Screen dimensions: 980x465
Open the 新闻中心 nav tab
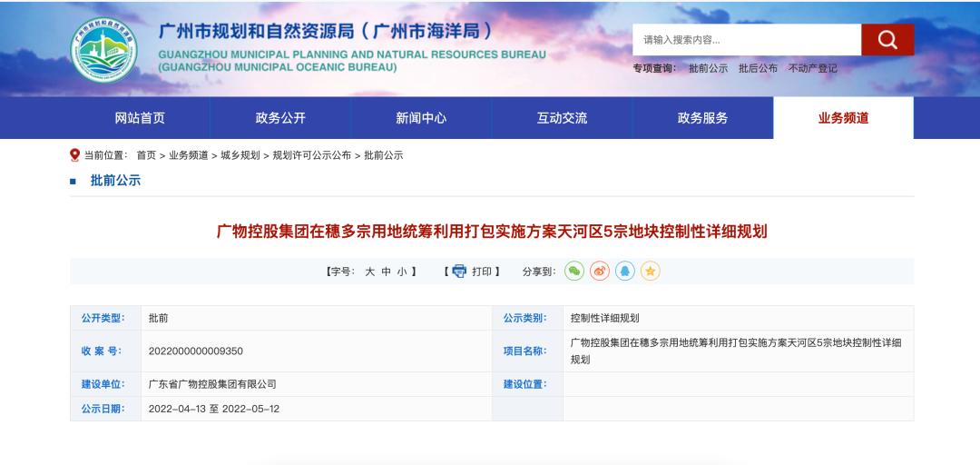click(x=421, y=118)
